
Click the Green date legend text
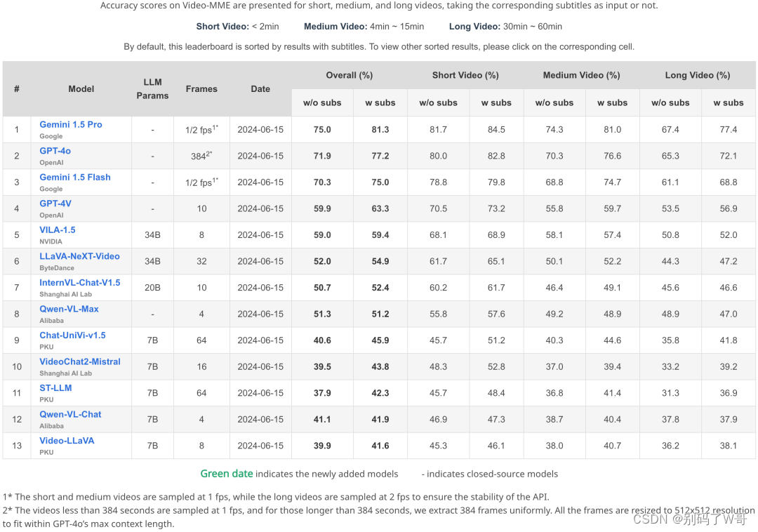point(227,474)
